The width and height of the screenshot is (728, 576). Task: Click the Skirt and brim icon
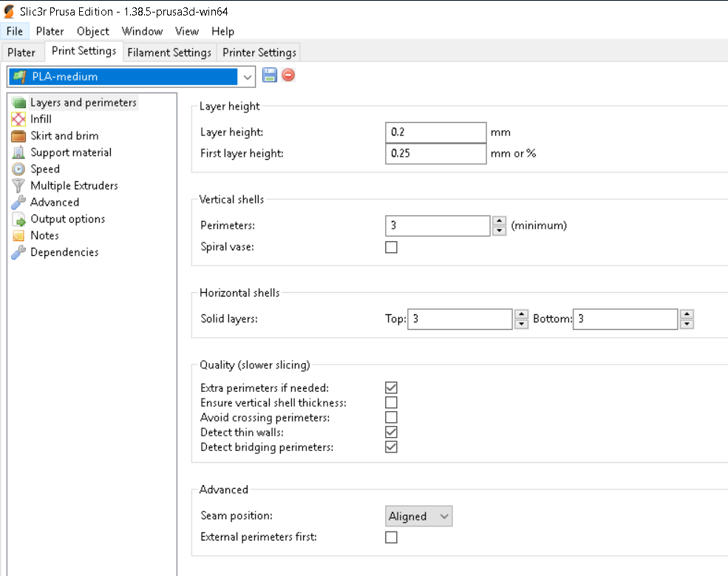18,136
